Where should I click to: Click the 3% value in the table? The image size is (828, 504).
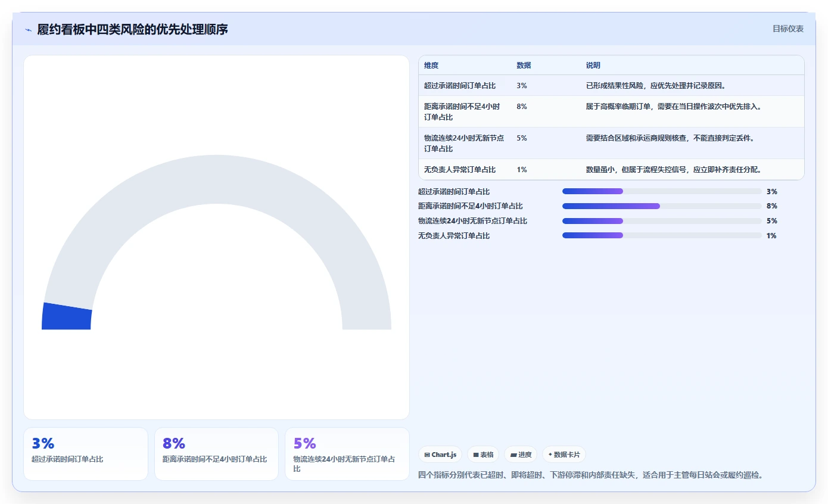coord(522,86)
